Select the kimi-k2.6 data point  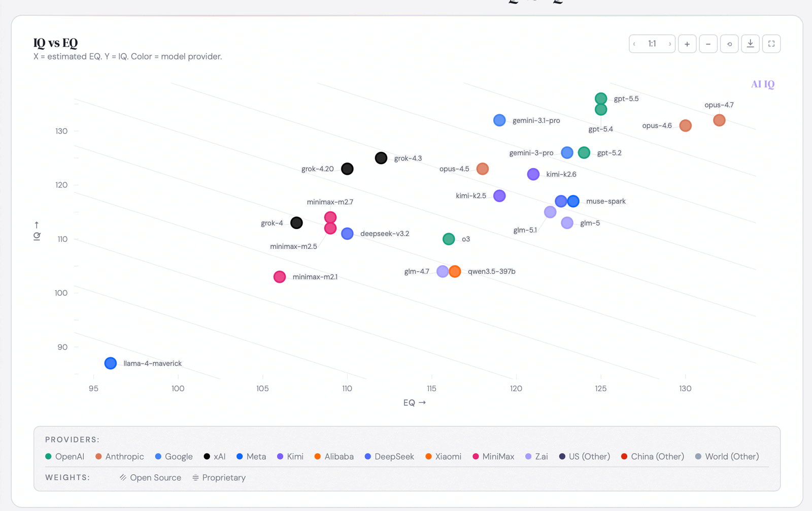pyautogui.click(x=533, y=174)
